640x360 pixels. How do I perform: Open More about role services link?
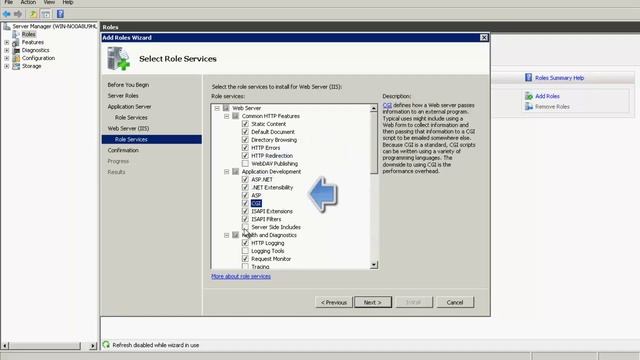(x=241, y=276)
